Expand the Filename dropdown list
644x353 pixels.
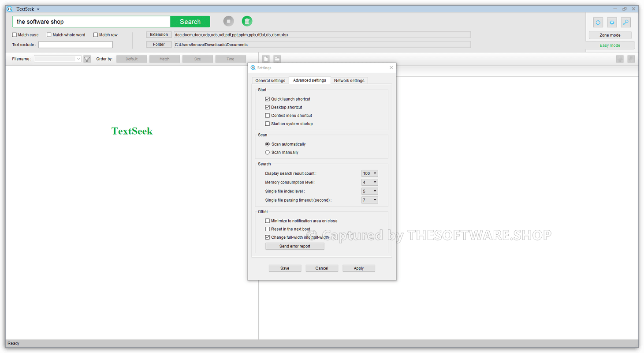78,59
